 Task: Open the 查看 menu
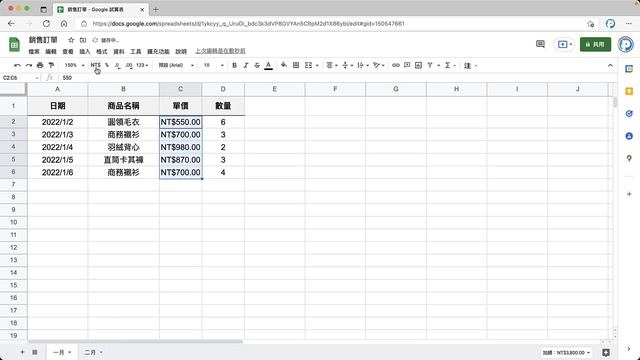point(68,51)
